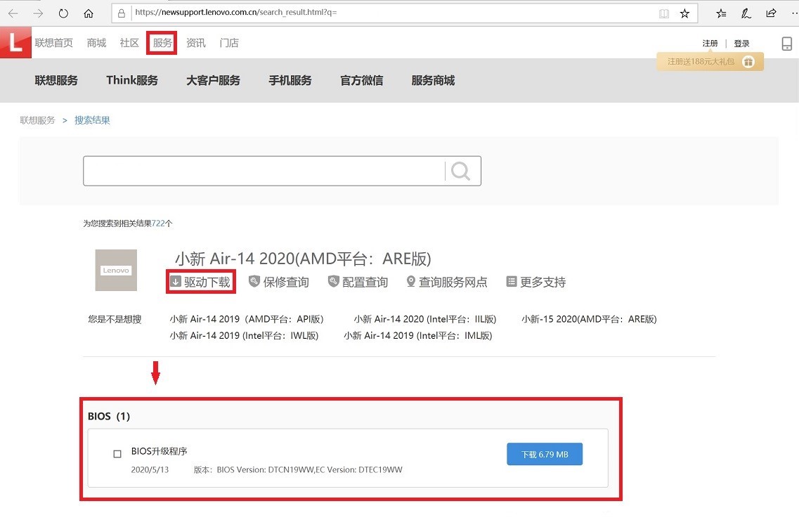Click suggestion 小新 Air-14 2019 (Intel平台：IML版)
Viewport: 799px width, 532px height.
pyautogui.click(x=418, y=335)
